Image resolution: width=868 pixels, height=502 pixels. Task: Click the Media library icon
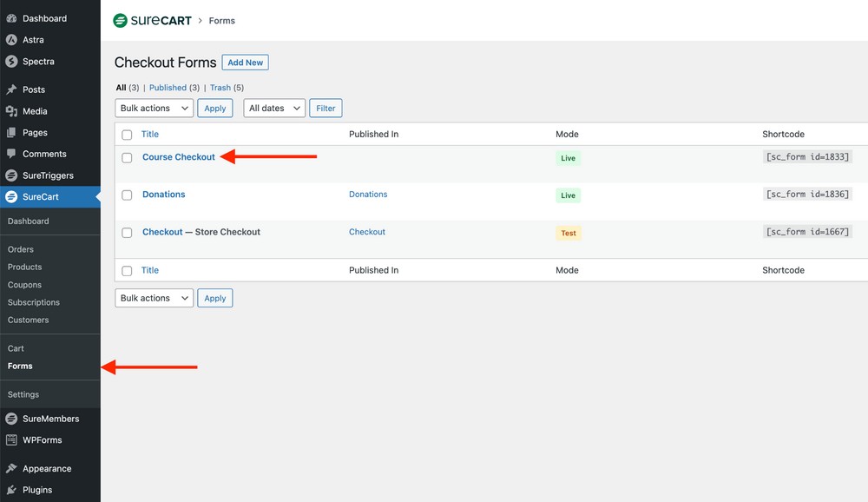(x=11, y=111)
